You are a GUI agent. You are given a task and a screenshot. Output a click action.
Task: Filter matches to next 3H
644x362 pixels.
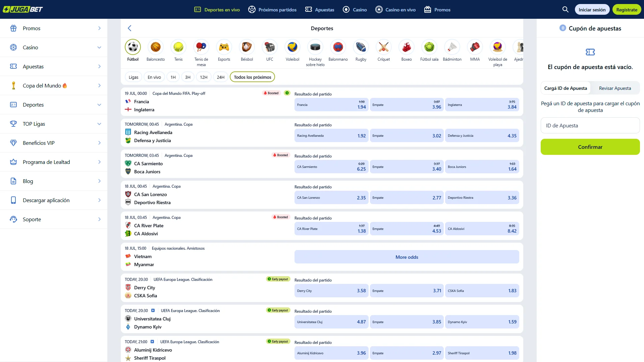click(188, 77)
